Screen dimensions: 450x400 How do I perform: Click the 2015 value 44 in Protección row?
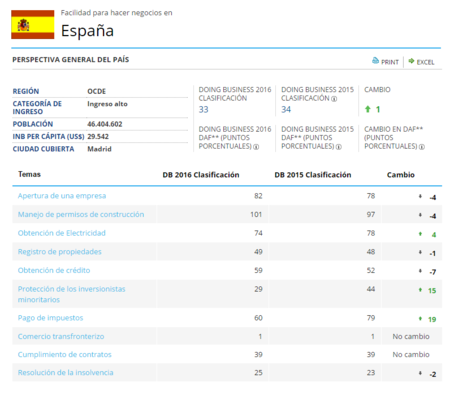[371, 289]
